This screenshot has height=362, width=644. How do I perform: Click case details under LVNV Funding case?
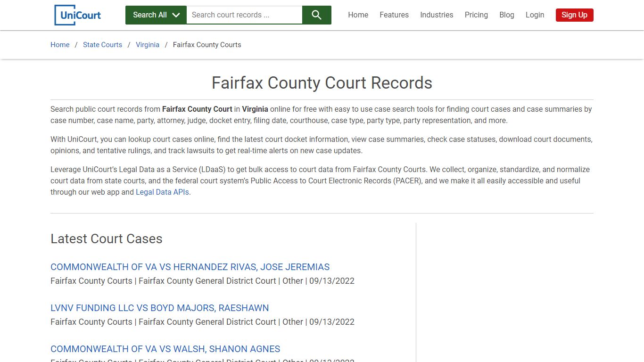(x=202, y=322)
